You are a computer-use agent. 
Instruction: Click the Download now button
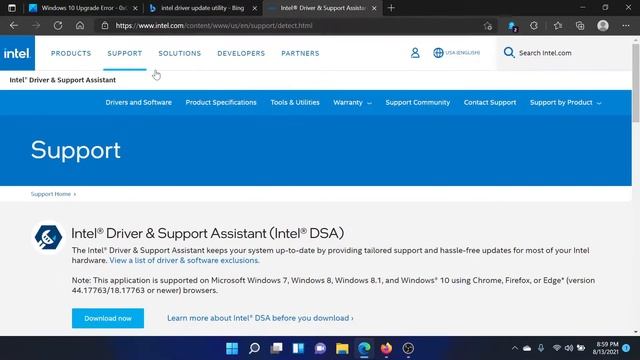(108, 318)
